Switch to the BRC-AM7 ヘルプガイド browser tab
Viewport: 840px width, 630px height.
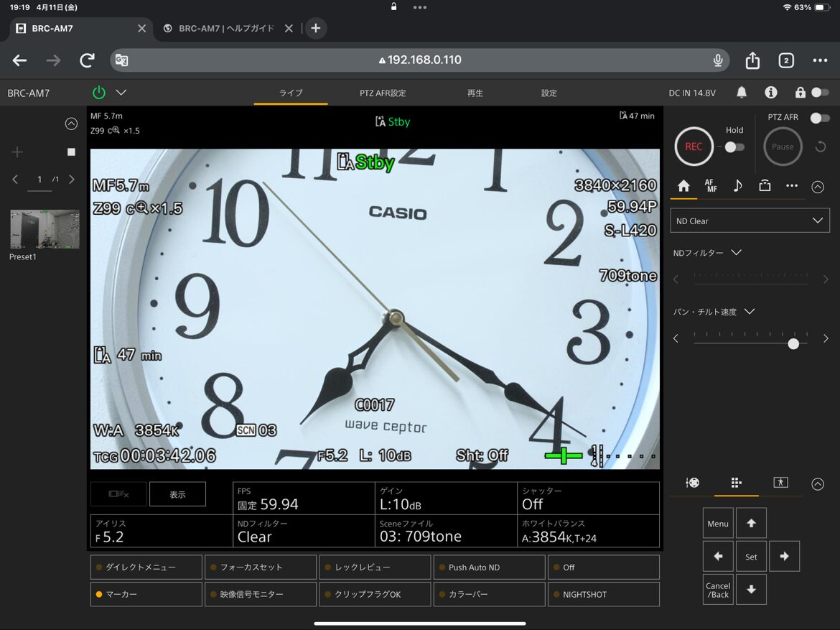pos(228,29)
